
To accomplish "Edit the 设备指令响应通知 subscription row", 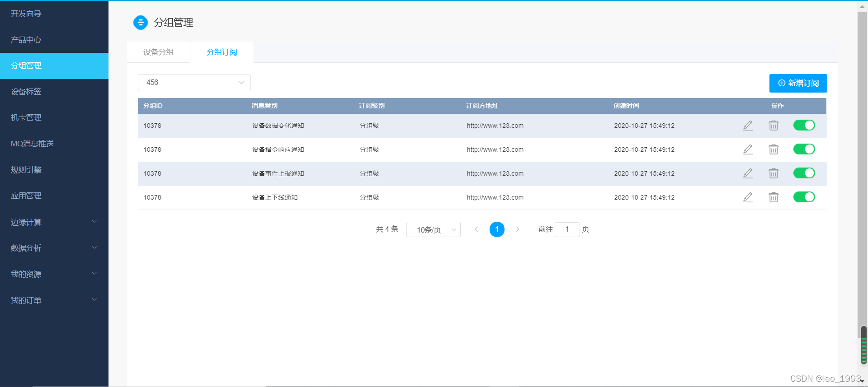I will (x=748, y=149).
